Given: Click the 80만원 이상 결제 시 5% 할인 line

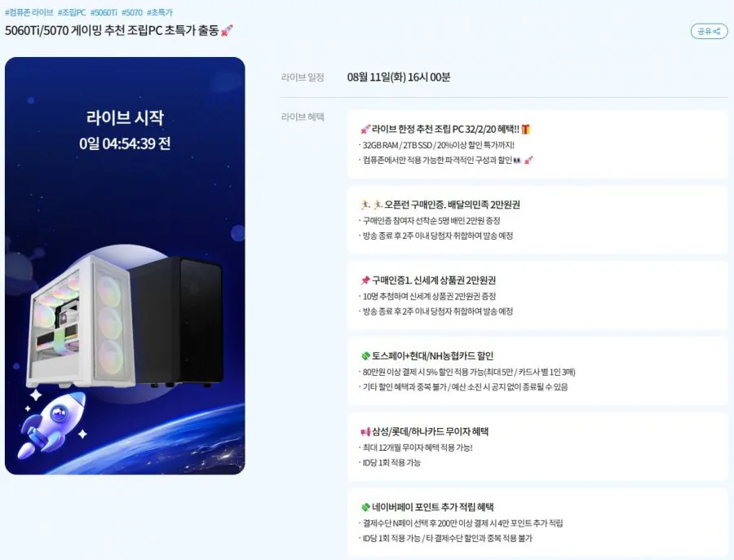Looking at the screenshot, I should point(469,373).
